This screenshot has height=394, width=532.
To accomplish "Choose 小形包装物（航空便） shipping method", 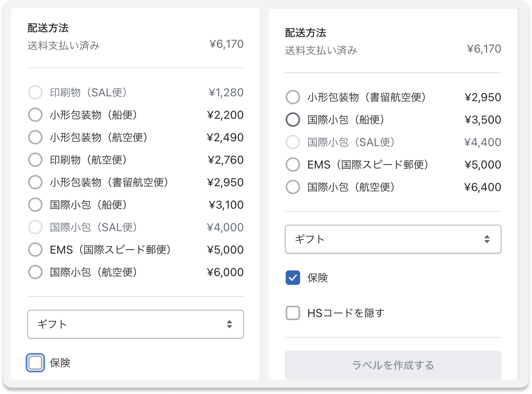I will (35, 137).
